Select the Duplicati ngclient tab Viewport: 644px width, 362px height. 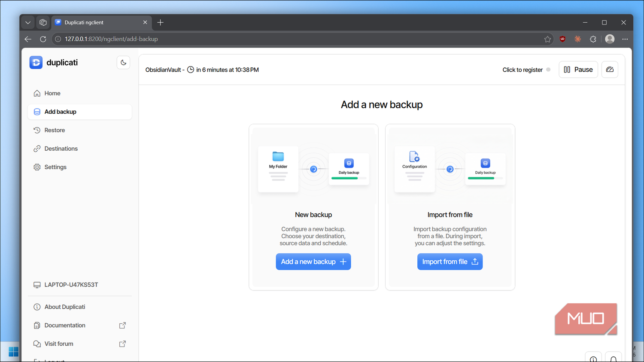pyautogui.click(x=102, y=22)
